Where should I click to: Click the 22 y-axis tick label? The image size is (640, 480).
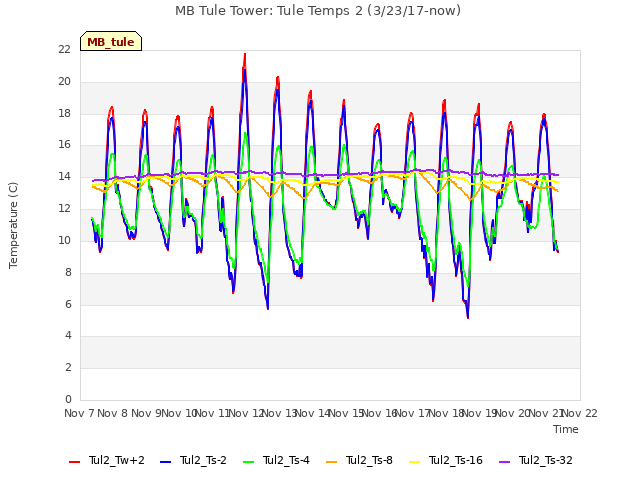coord(64,49)
